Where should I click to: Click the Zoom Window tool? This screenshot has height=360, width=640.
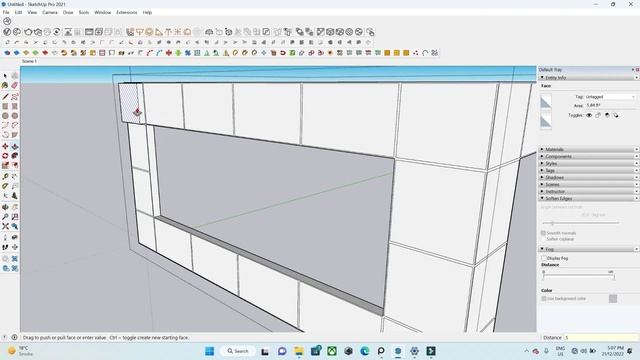click(15, 217)
